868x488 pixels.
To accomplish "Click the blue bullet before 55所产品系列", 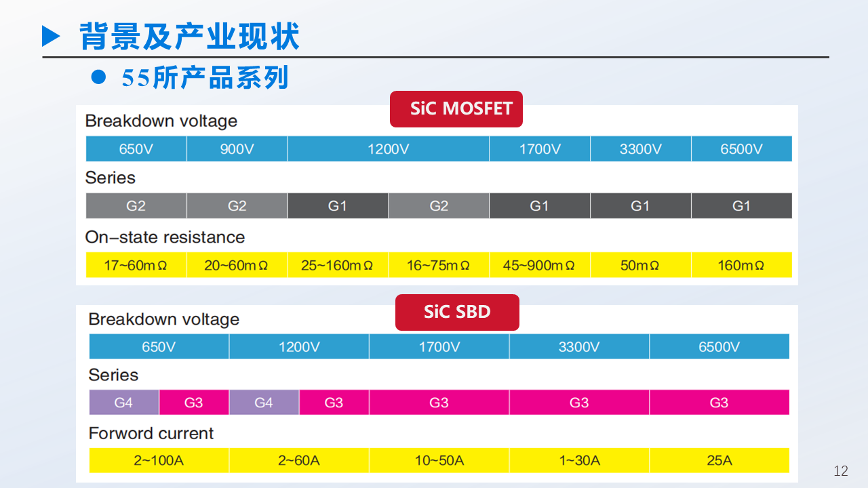I will pos(99,78).
